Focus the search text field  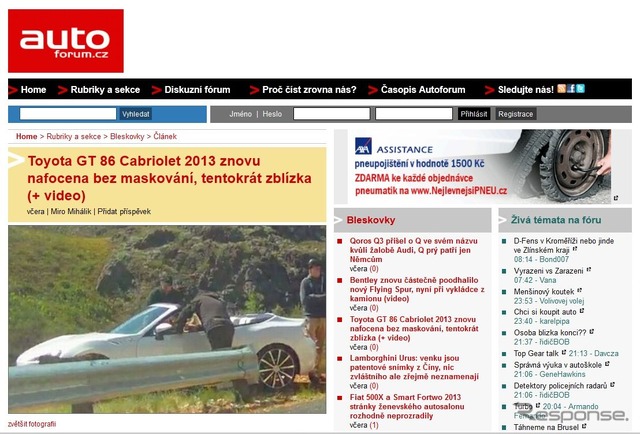tap(68, 114)
